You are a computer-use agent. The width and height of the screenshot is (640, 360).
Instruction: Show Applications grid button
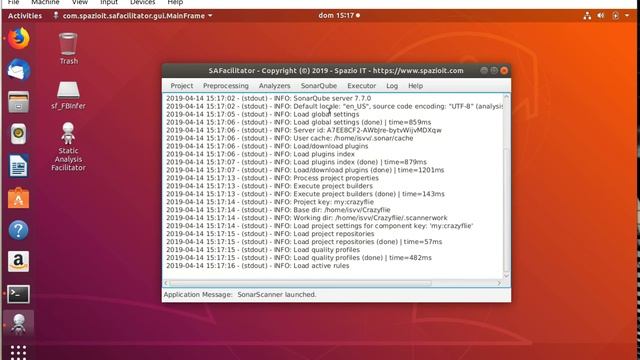click(18, 352)
